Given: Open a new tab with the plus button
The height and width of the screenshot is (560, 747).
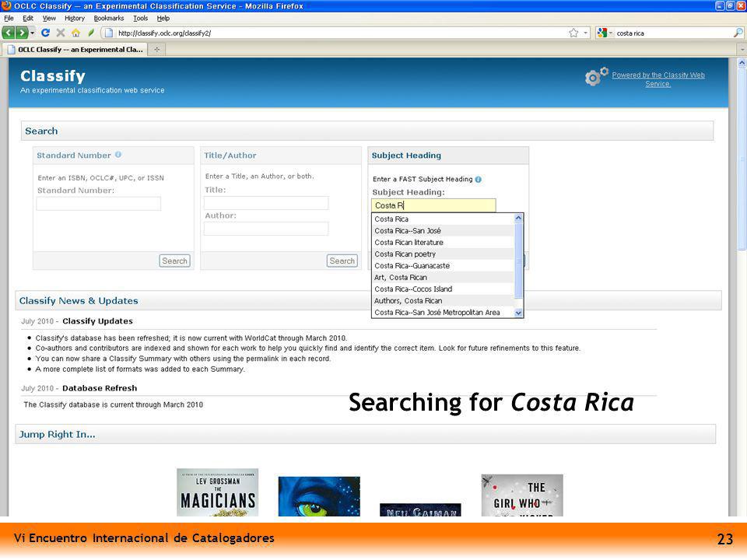Looking at the screenshot, I should [156, 49].
